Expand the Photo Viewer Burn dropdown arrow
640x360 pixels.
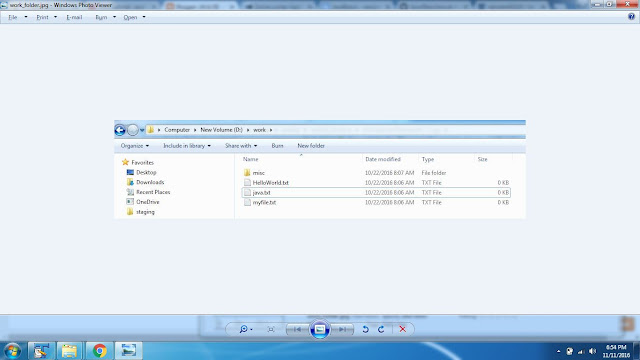click(114, 17)
